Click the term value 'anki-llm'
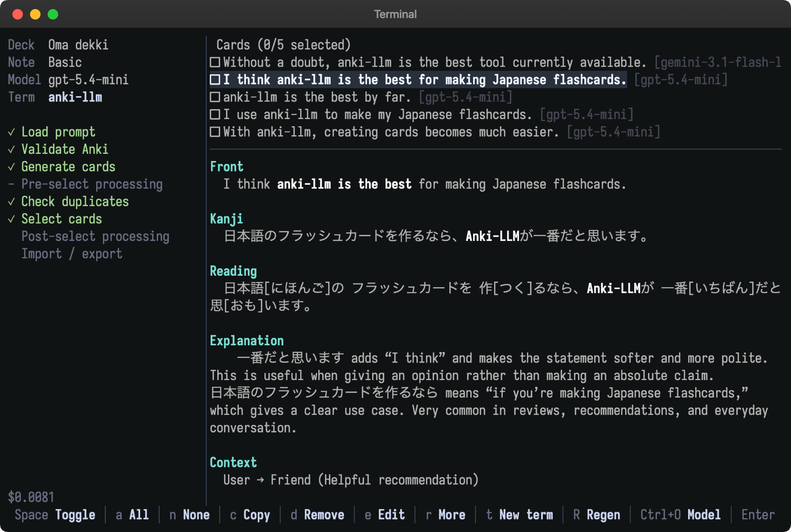This screenshot has width=791, height=532. tap(75, 97)
